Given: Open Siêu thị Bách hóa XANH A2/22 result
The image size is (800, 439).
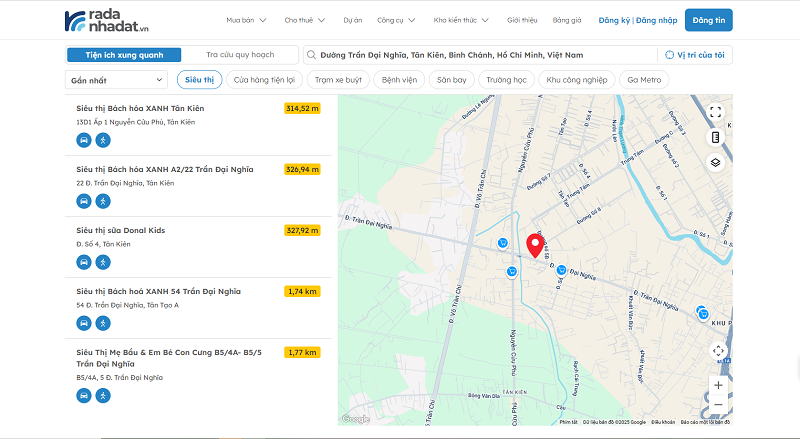Looking at the screenshot, I should tap(165, 169).
